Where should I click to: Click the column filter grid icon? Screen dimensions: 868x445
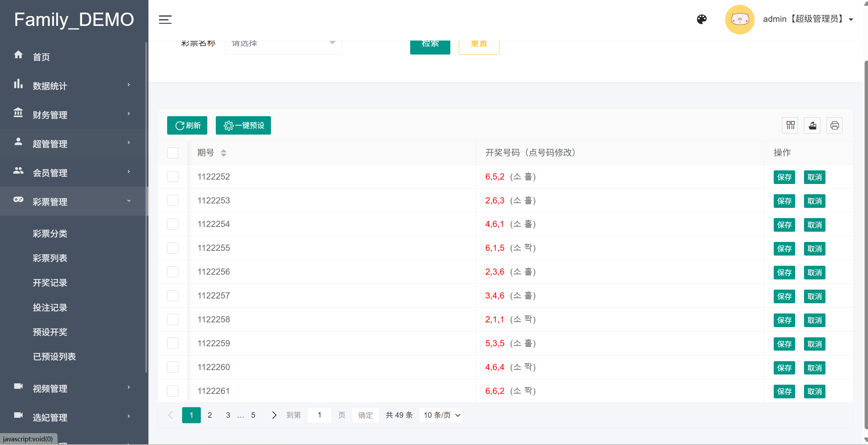pos(790,125)
